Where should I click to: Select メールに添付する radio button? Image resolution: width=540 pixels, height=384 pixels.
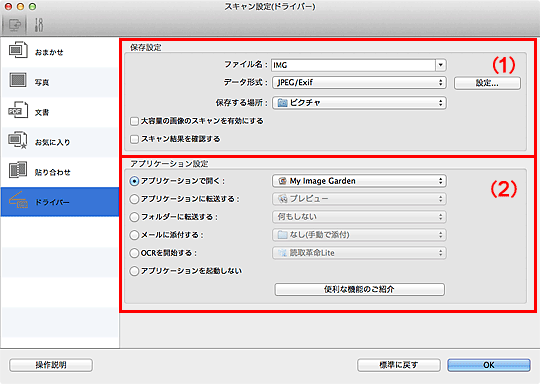click(x=134, y=235)
